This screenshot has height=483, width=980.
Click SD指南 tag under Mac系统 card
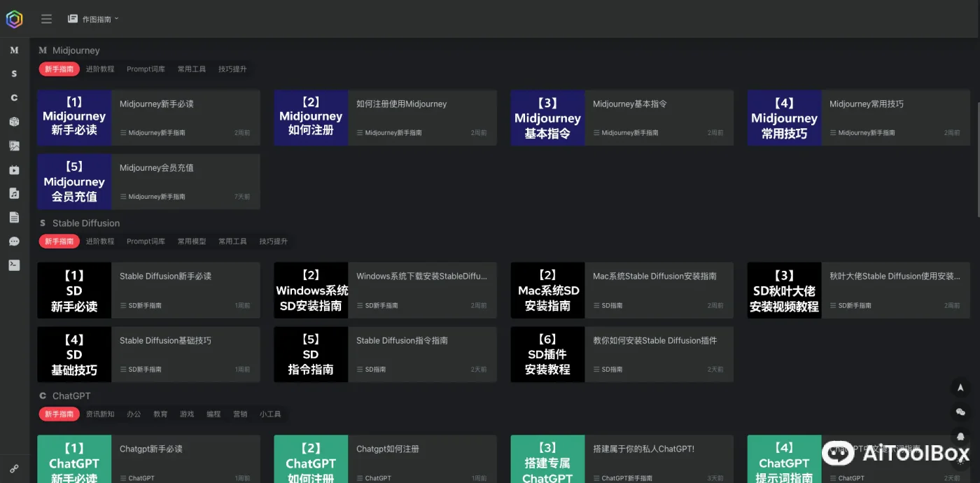(x=608, y=306)
